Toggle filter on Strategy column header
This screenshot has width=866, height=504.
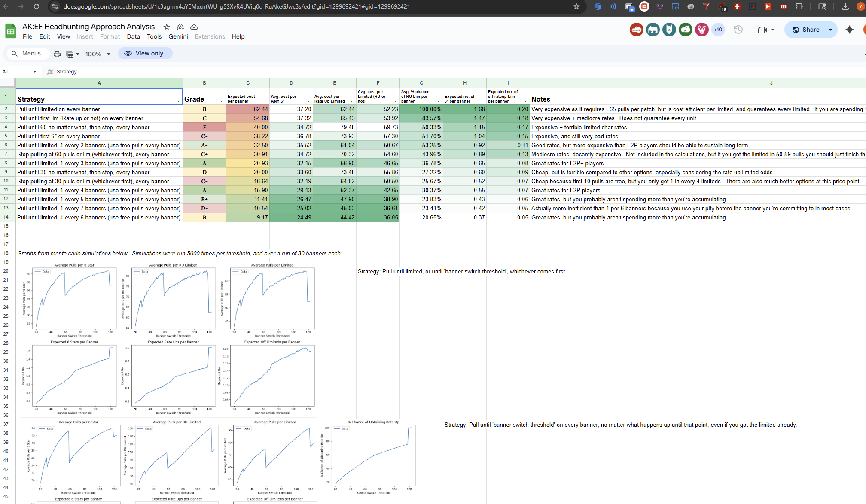pyautogui.click(x=178, y=100)
